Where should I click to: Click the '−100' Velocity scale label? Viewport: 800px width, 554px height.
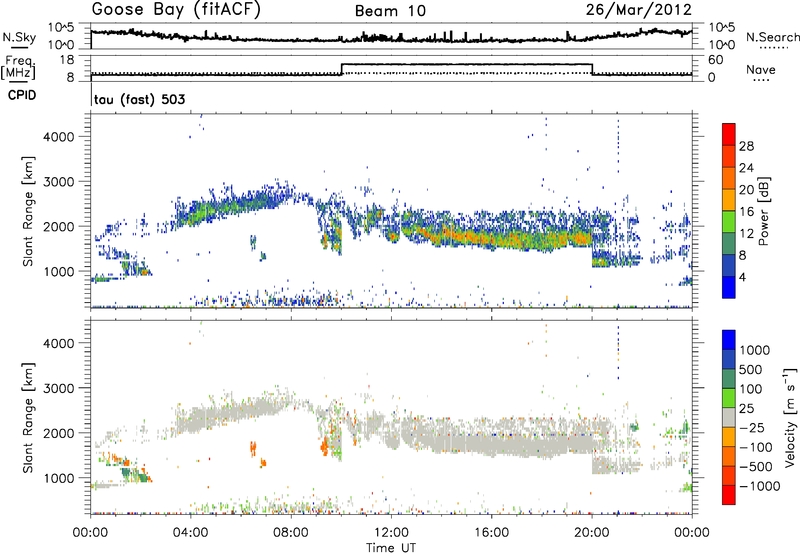point(755,447)
